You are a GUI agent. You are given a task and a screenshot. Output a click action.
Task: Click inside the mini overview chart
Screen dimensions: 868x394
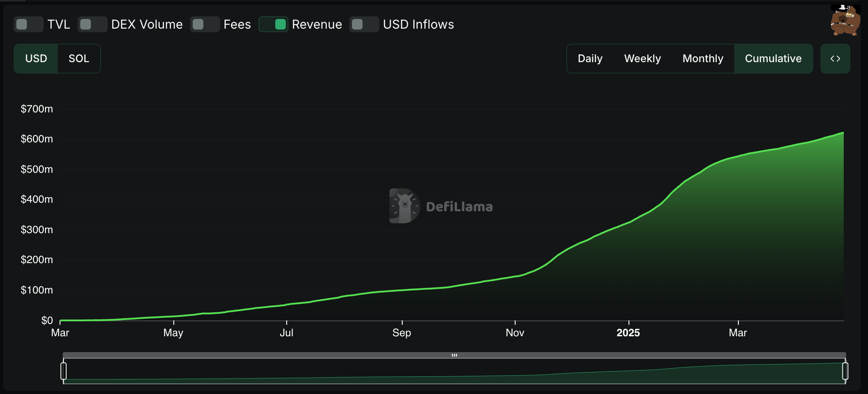454,371
